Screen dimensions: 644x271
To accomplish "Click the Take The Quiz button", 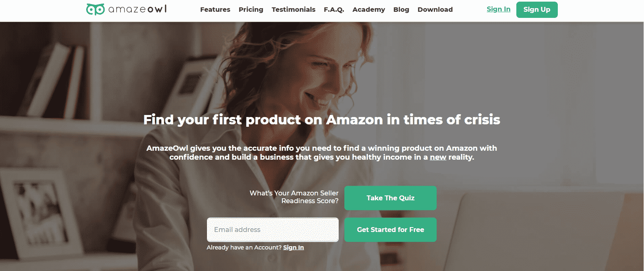I will pos(390,198).
